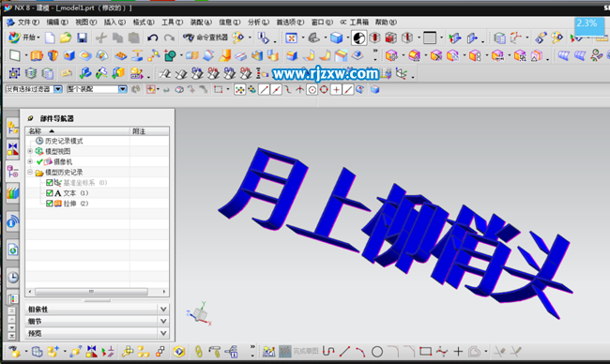
Task: Open the Assembly Navigator sidebar tab
Action: 12,128
